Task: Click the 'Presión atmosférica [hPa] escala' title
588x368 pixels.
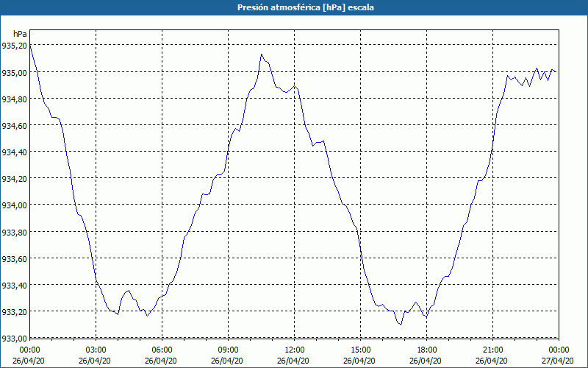Action: (305, 7)
